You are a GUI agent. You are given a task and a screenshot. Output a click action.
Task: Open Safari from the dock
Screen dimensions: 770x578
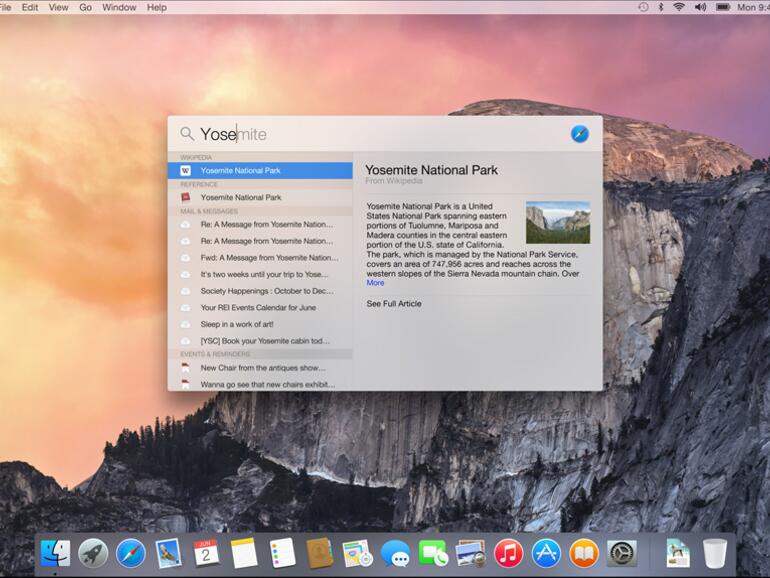pos(131,553)
